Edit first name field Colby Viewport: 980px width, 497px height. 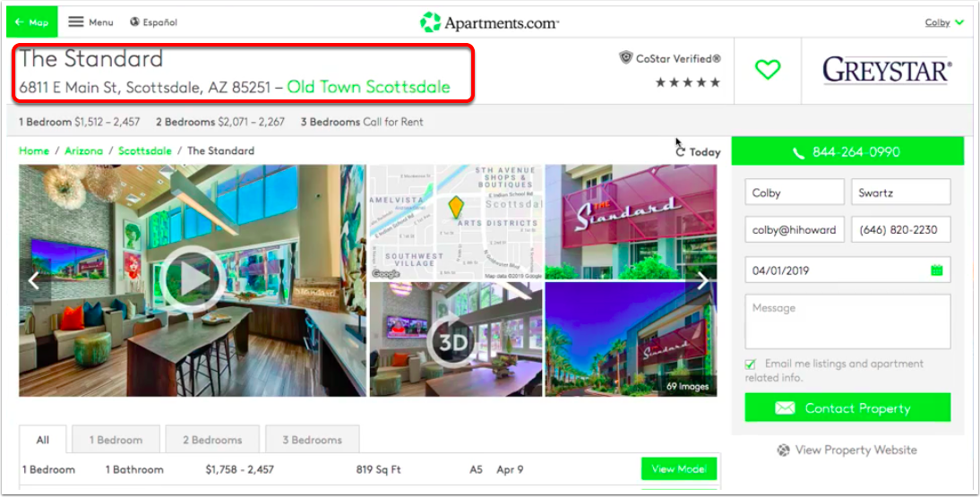[795, 193]
